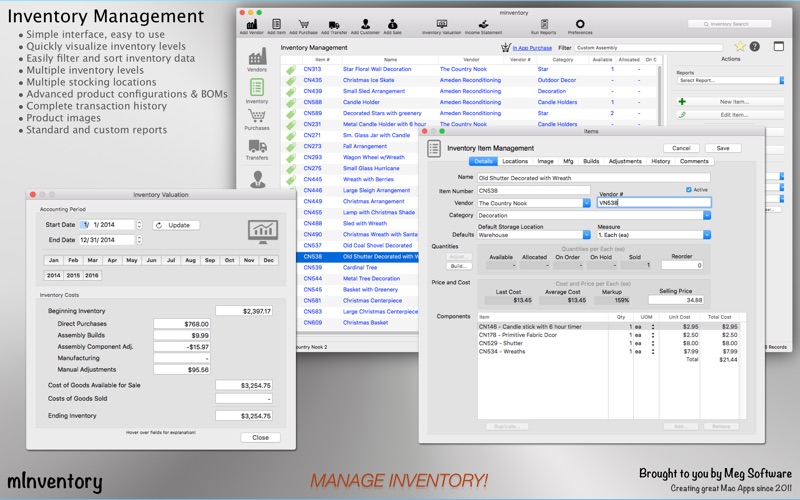The image size is (800, 500).
Task: Click the Start Date stepper arrows
Action: click(139, 225)
